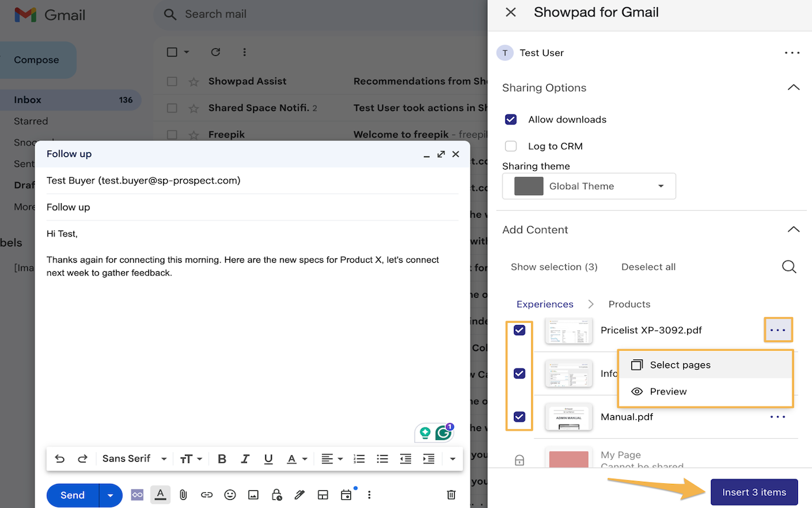Insert a hyperlink into the email
This screenshot has height=508, width=812.
point(206,495)
